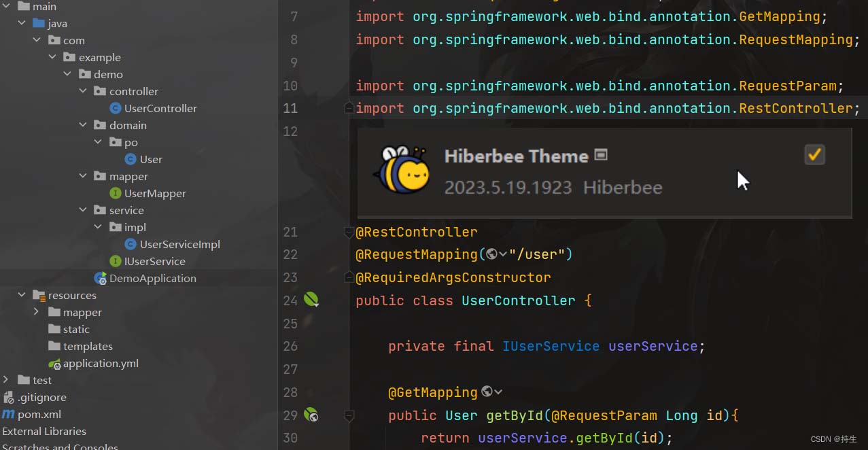Collapse the example package
Viewport: 868px width, 450px height.
point(53,57)
